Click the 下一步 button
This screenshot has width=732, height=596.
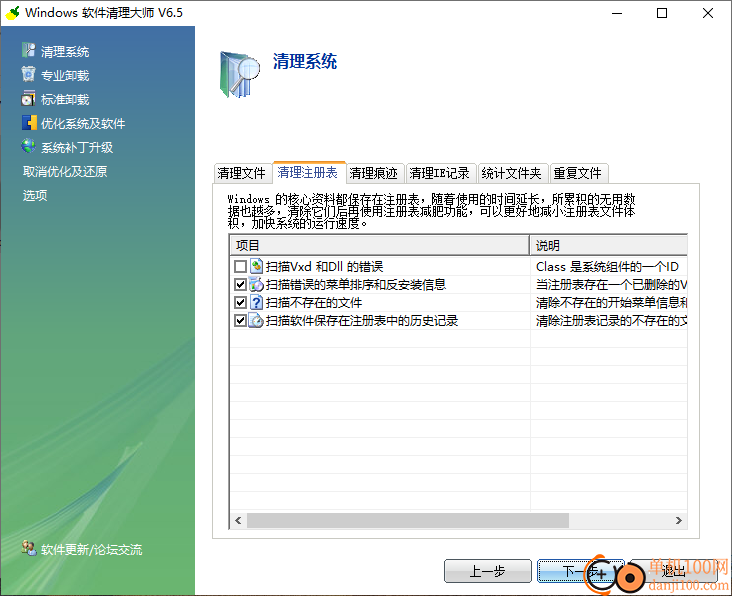pyautogui.click(x=580, y=571)
